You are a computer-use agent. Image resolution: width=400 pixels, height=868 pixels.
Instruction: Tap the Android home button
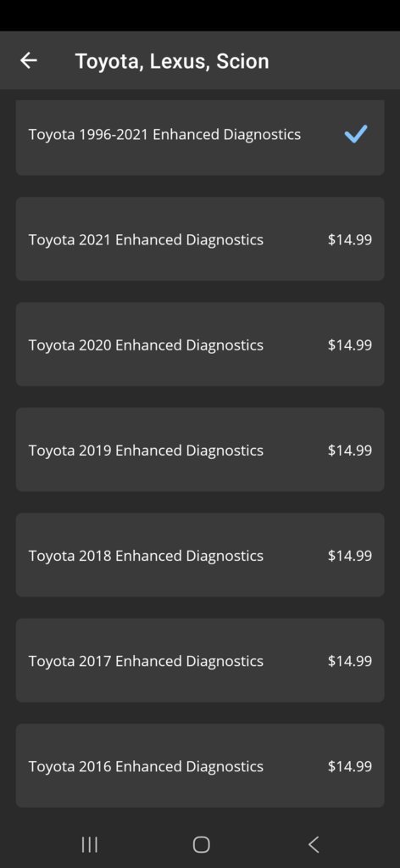pos(201,844)
